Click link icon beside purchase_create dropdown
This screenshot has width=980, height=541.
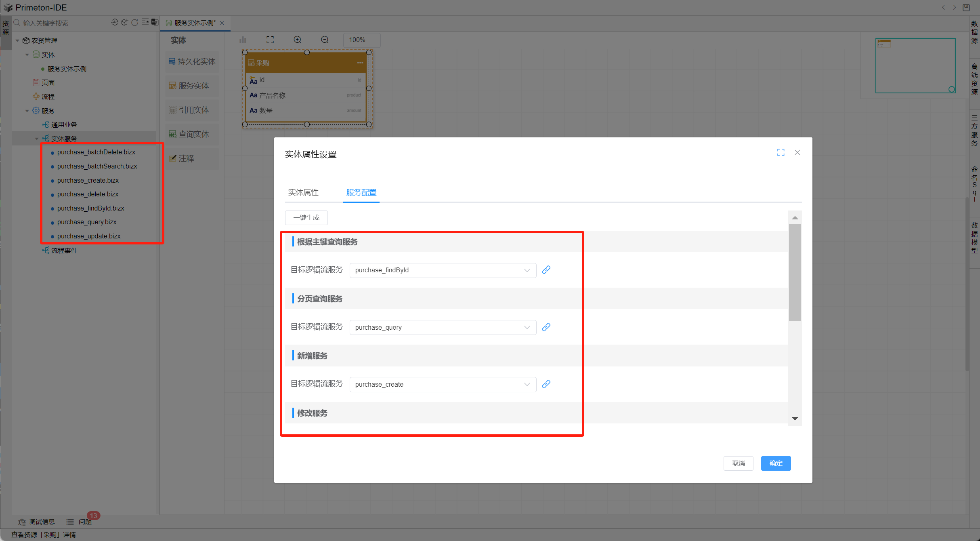(546, 384)
